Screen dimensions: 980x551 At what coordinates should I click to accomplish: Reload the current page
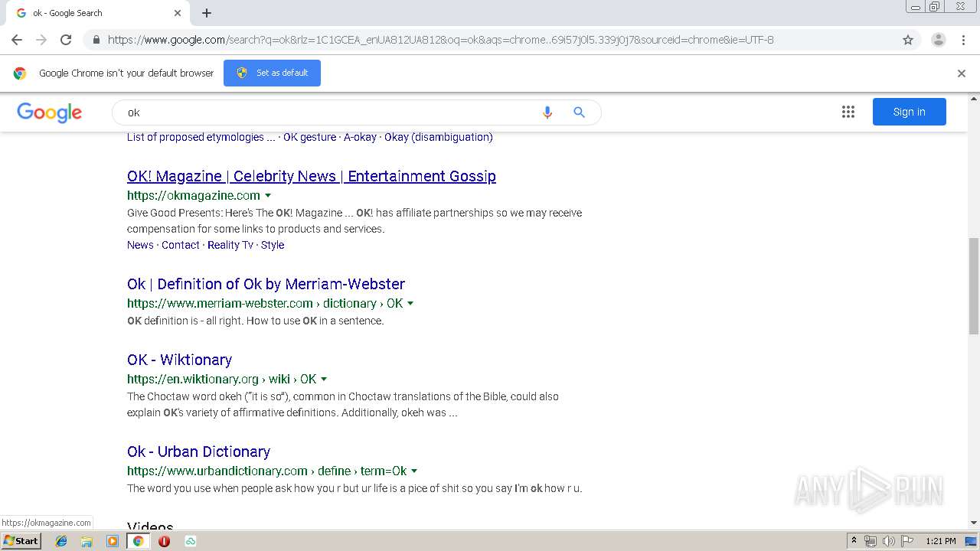tap(66, 40)
